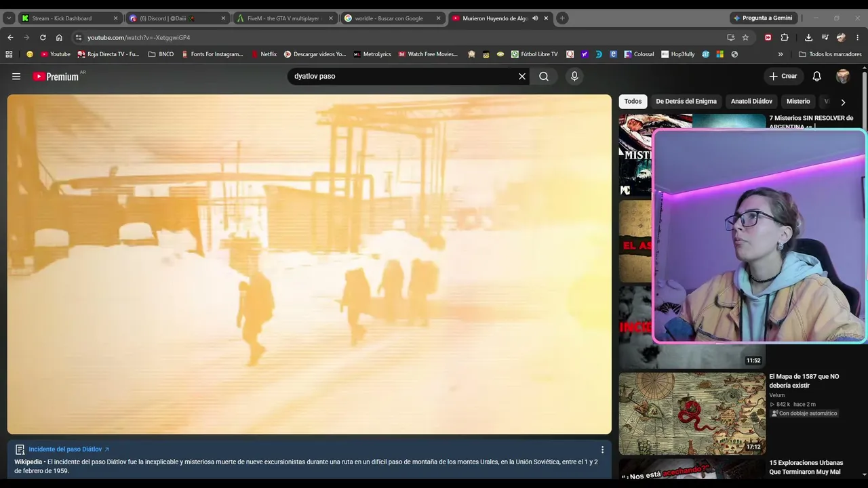Image resolution: width=868 pixels, height=488 pixels.
Task: Click the address bar URL
Action: 139,38
